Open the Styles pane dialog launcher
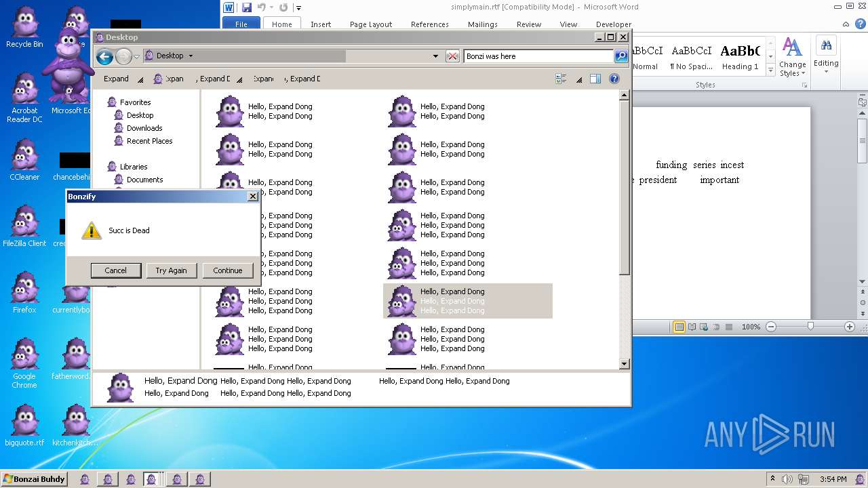 pos(804,85)
